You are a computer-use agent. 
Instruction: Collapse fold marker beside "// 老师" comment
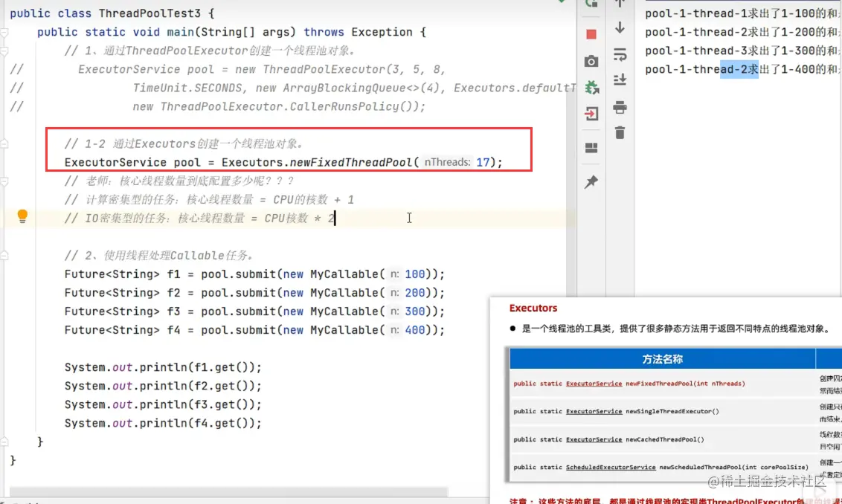[x=4, y=181]
